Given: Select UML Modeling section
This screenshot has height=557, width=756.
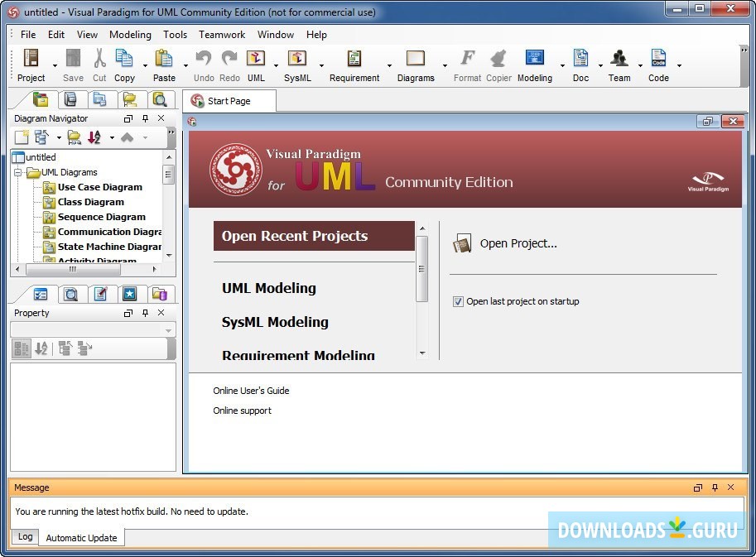Looking at the screenshot, I should pyautogui.click(x=269, y=288).
